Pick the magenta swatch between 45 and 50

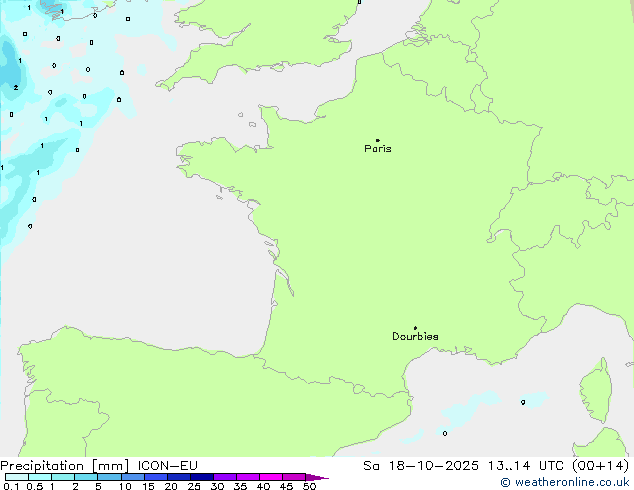pos(295,477)
